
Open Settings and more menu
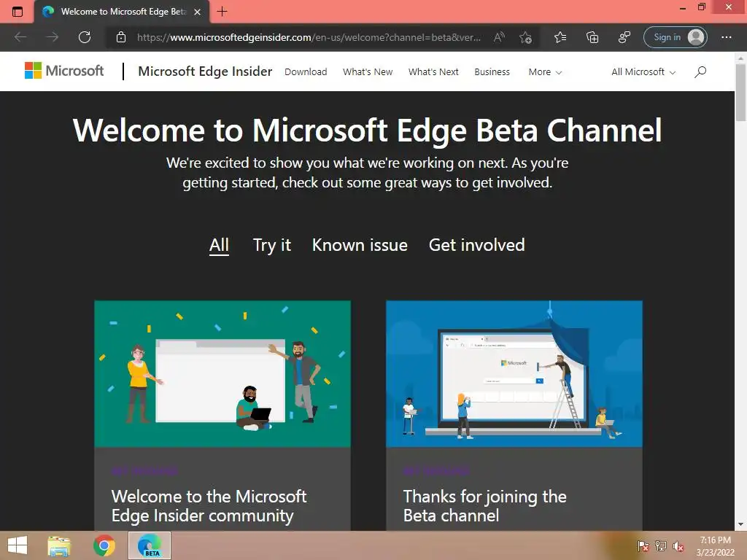726,37
